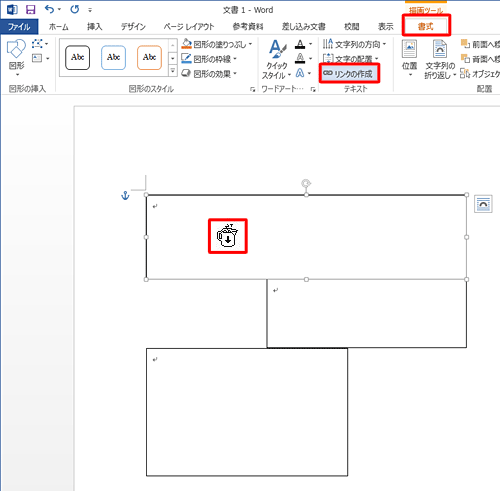Click 図形の枠線 outline pen icon

click(186, 59)
